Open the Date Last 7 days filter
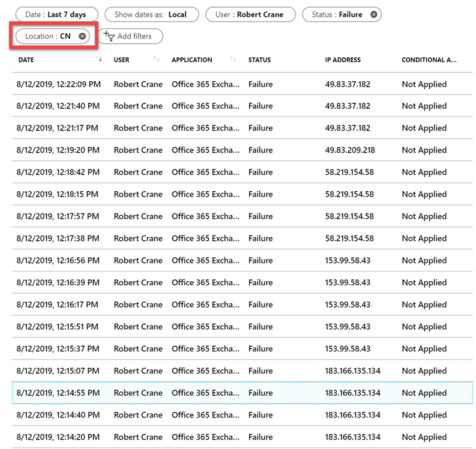The image size is (476, 449). point(56,15)
